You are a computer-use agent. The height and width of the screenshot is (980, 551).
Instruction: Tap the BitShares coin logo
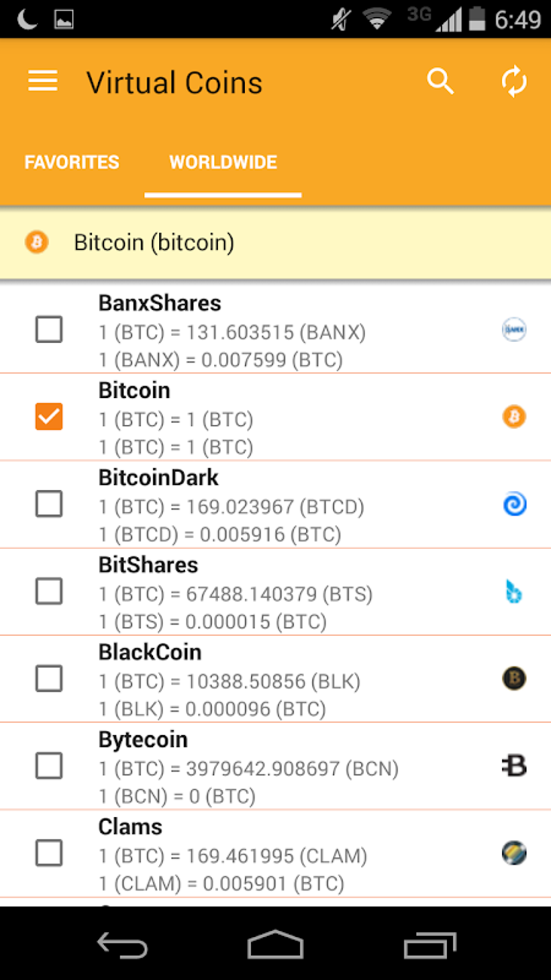[514, 591]
